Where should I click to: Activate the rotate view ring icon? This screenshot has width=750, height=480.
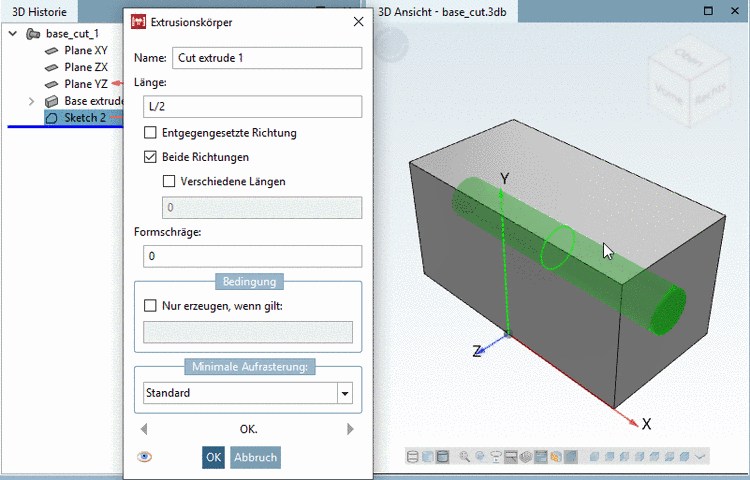[496, 457]
